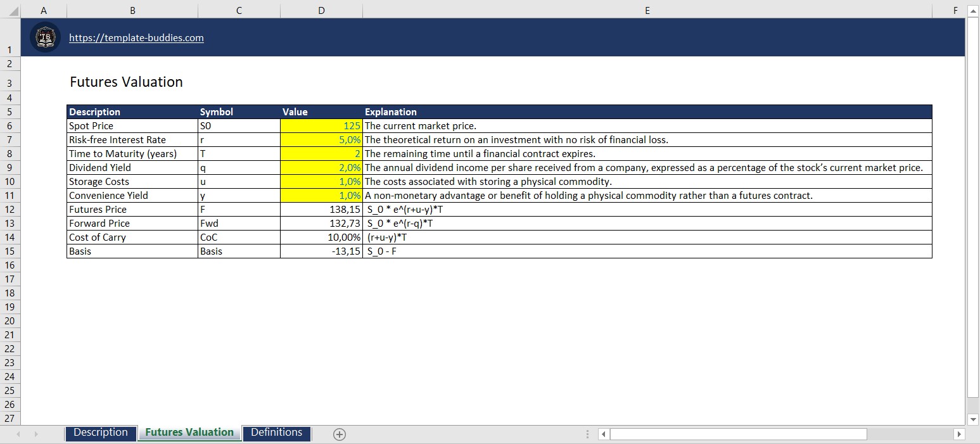Select column E header
Image resolution: width=980 pixels, height=444 pixels.
pos(647,10)
